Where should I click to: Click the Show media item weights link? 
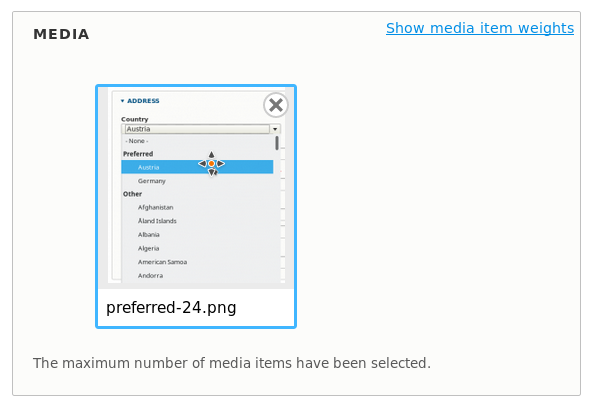click(480, 28)
